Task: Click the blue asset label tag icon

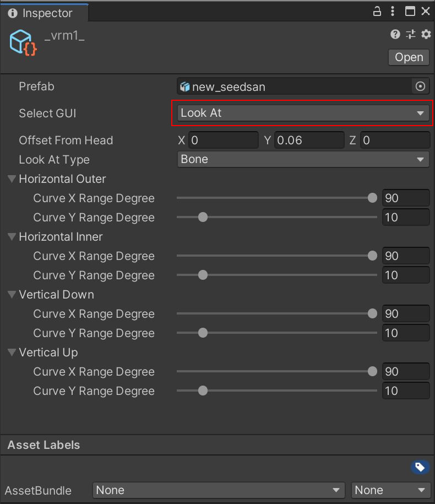Action: click(420, 468)
